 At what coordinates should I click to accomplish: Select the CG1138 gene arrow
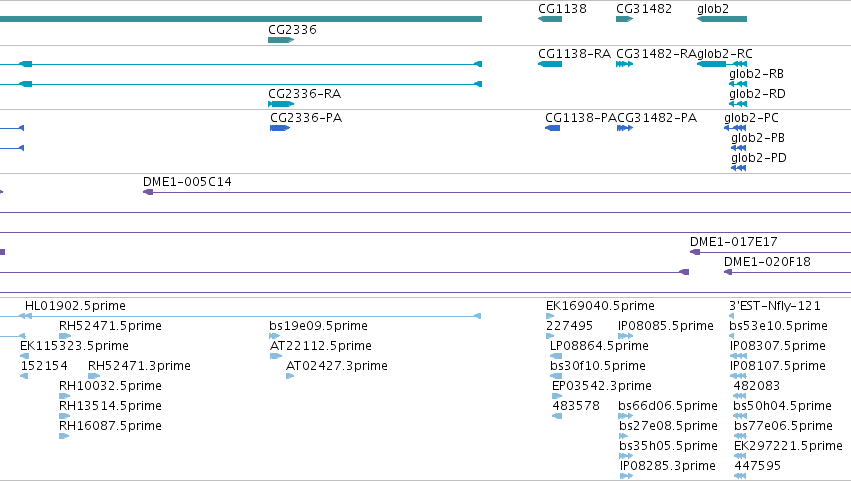click(550, 19)
